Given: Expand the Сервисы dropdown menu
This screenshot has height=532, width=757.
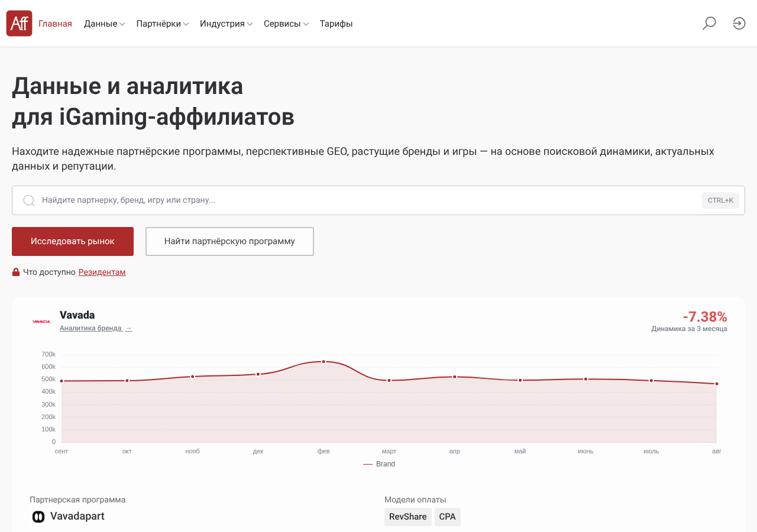Looking at the screenshot, I should [x=286, y=24].
